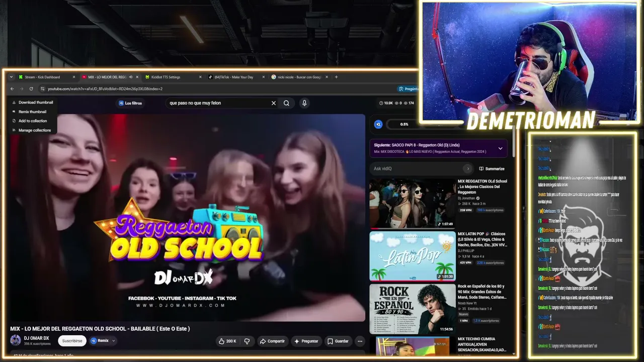This screenshot has height=362, width=644.
Task: Click the 10.9K clock stat icon
Action: 381,103
